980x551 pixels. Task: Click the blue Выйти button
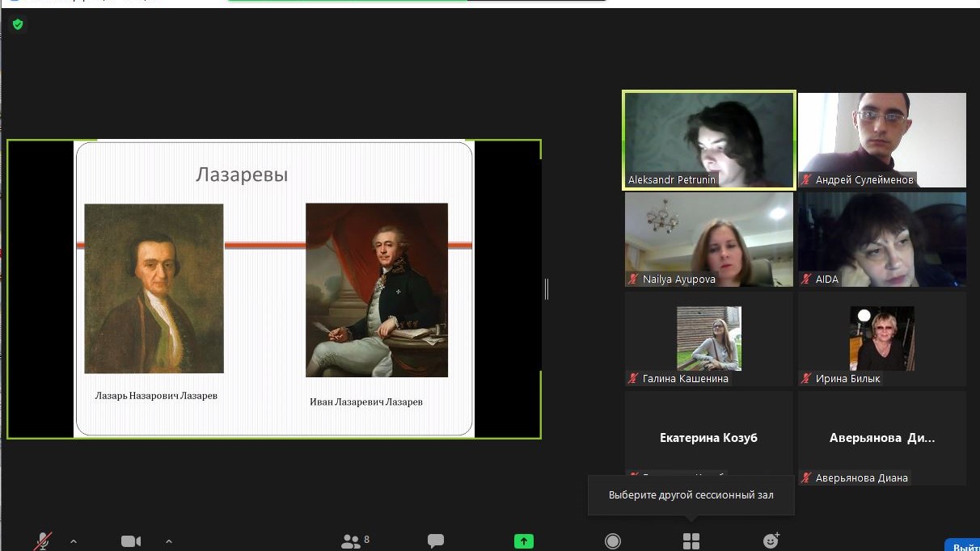point(962,545)
